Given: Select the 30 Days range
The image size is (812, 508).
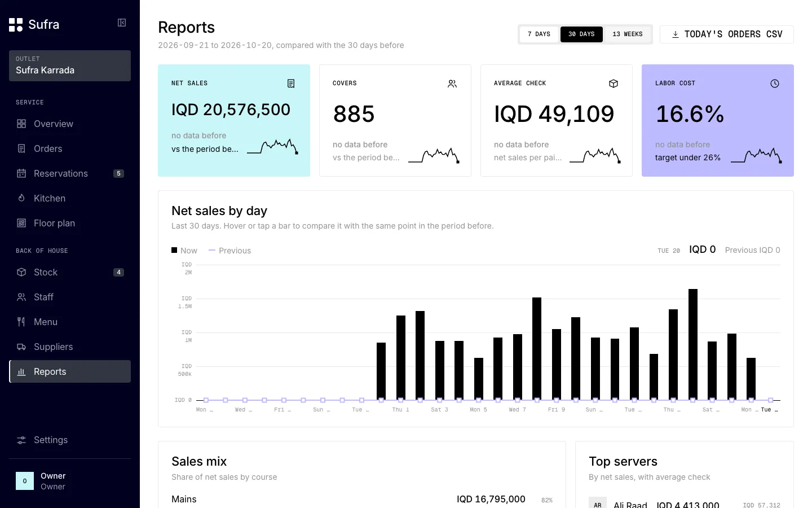Looking at the screenshot, I should coord(581,34).
